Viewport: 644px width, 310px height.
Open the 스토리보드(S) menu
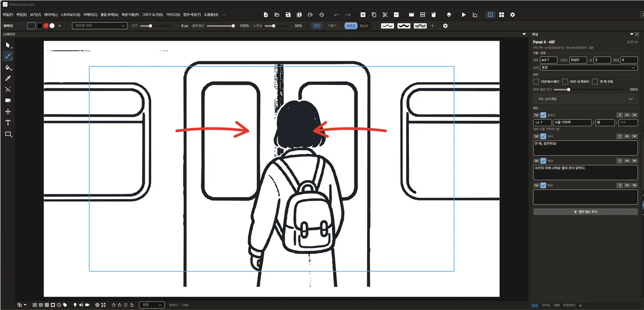click(x=70, y=15)
